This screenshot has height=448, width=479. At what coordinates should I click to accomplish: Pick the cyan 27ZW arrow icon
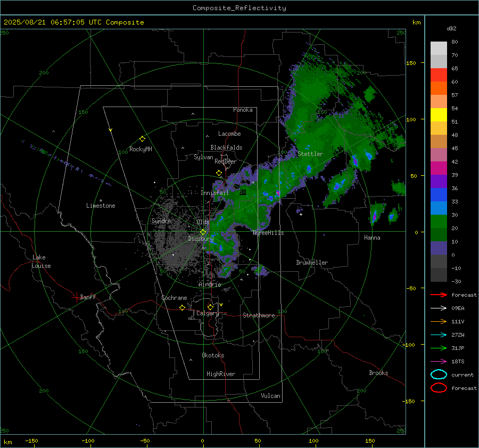coord(439,335)
